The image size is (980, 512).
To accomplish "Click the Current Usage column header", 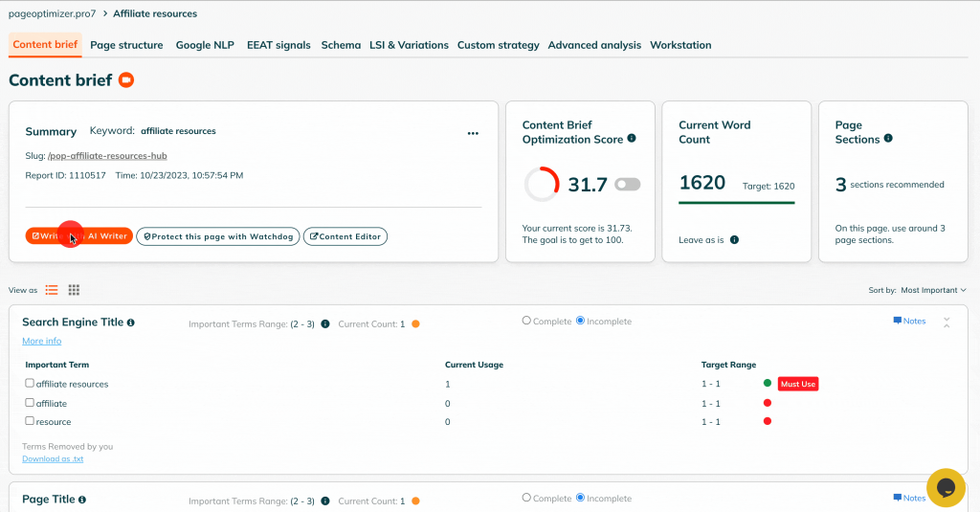I will click(x=474, y=365).
